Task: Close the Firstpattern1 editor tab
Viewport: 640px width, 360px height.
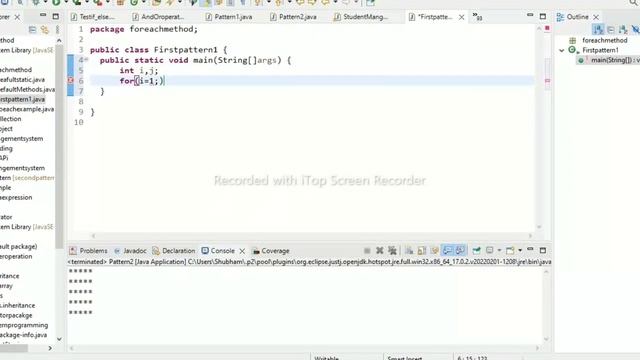Action: [462, 17]
